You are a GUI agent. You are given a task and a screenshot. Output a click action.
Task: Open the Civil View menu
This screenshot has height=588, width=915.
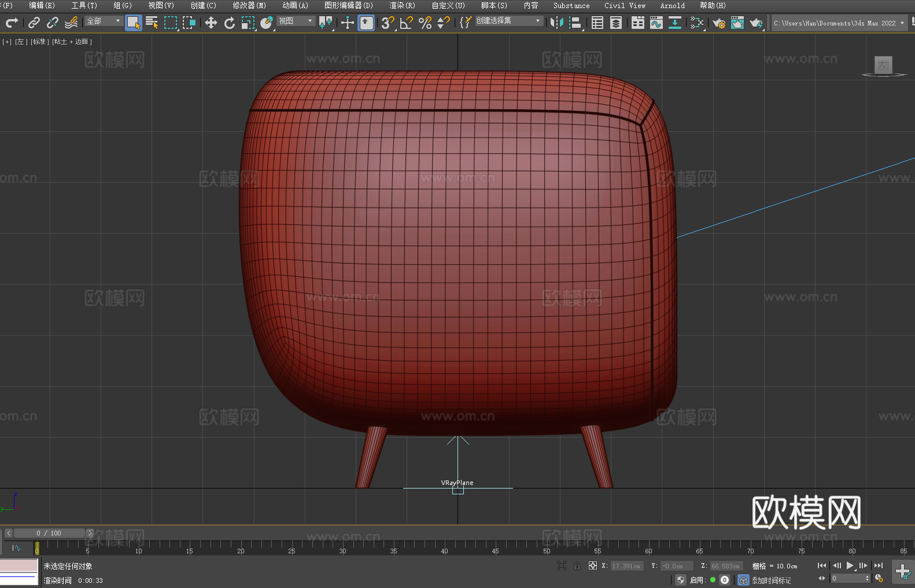pos(625,5)
